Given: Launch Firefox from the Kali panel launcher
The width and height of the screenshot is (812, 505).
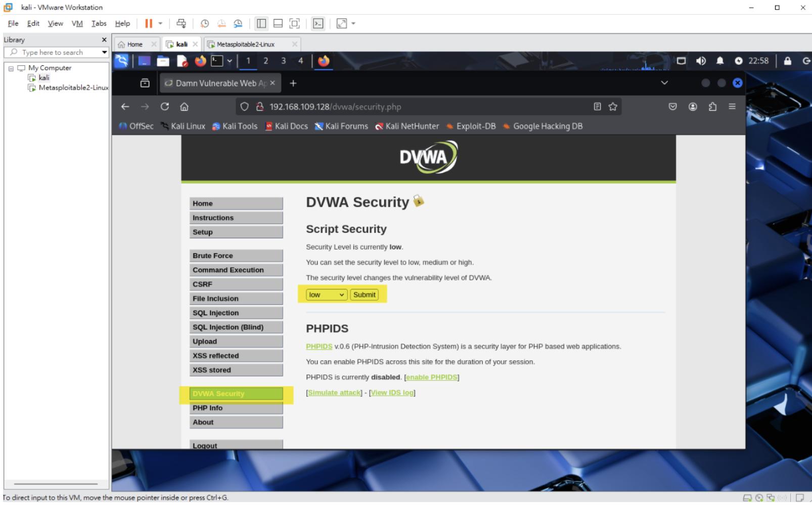Looking at the screenshot, I should click(201, 61).
